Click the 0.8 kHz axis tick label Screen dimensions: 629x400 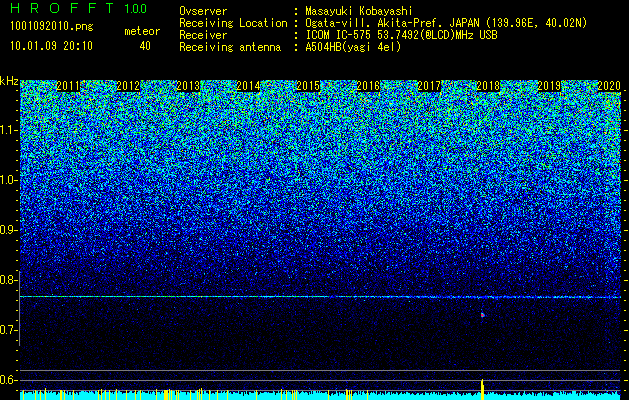click(8, 280)
